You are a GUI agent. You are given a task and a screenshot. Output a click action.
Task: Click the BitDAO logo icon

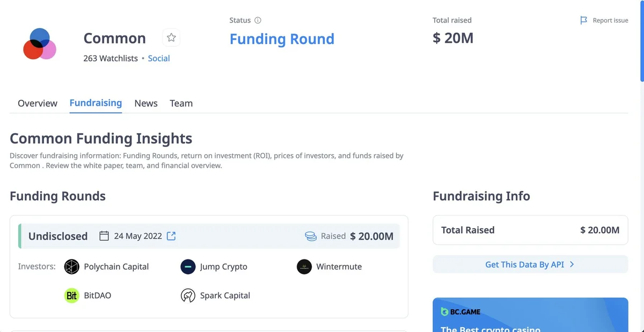72,295
